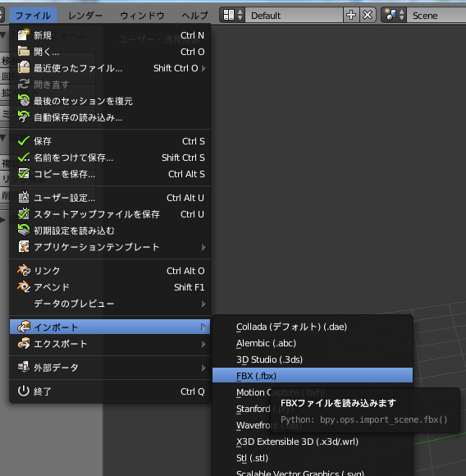Screen dimensions: 466x476
Task: Expand the エクスポート submenu arrow
Action: point(203,344)
